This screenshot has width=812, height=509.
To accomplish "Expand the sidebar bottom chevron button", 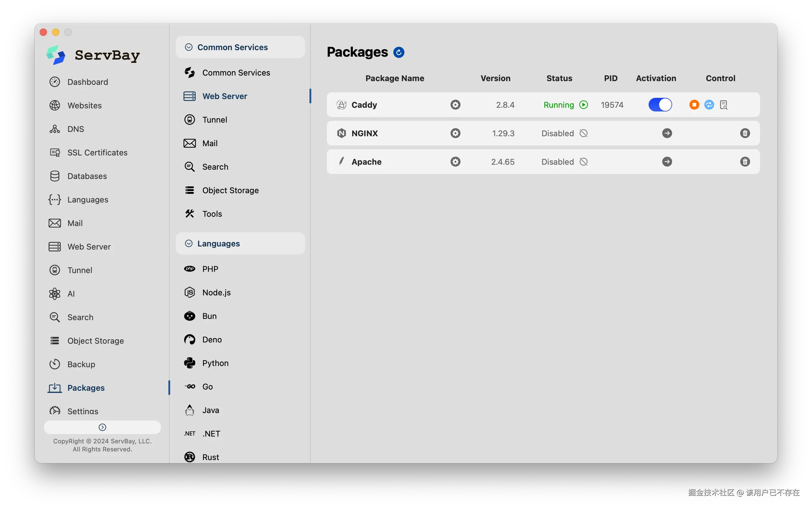I will pos(102,427).
